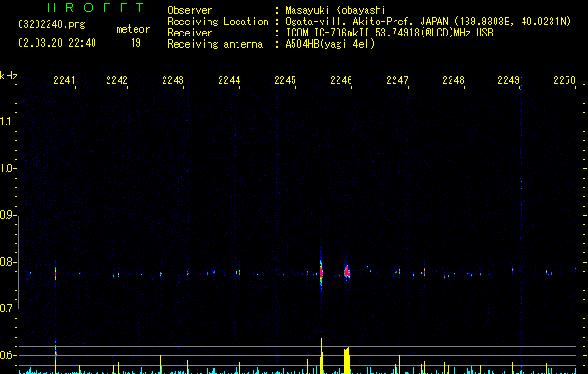Click the wide meteor echo blob at 2246

tap(347, 272)
